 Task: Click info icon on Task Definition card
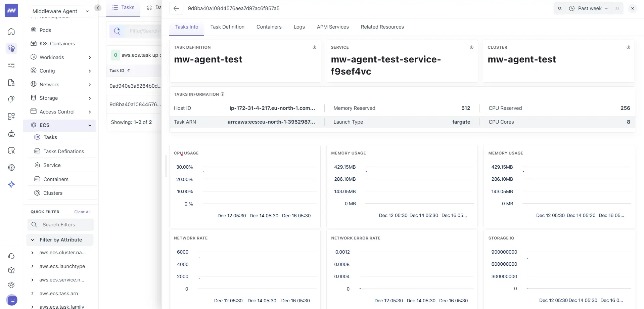click(314, 47)
